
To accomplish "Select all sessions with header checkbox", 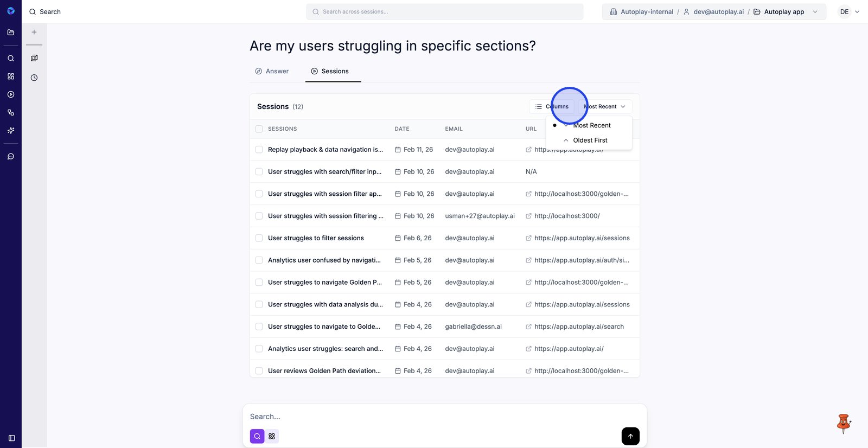I will tap(259, 129).
